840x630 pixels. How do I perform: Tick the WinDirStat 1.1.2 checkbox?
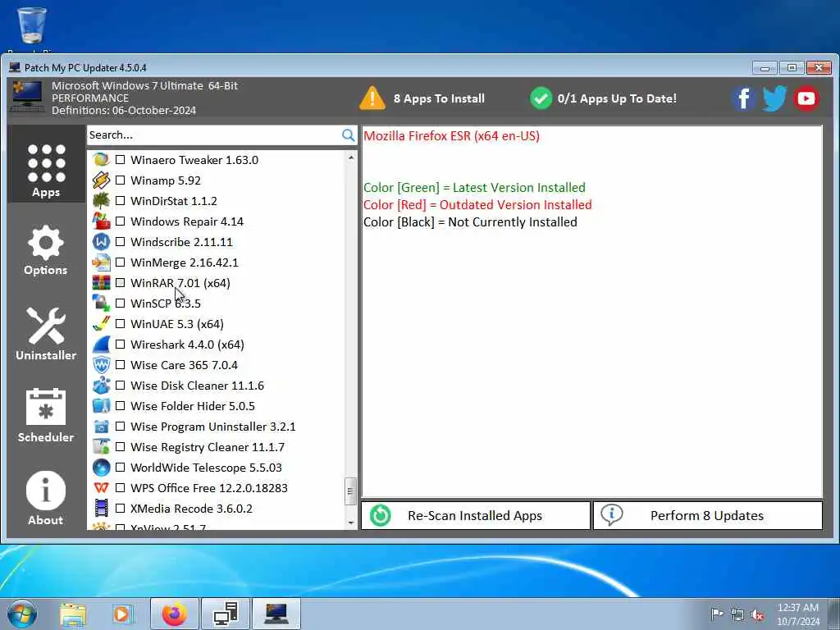tap(121, 201)
